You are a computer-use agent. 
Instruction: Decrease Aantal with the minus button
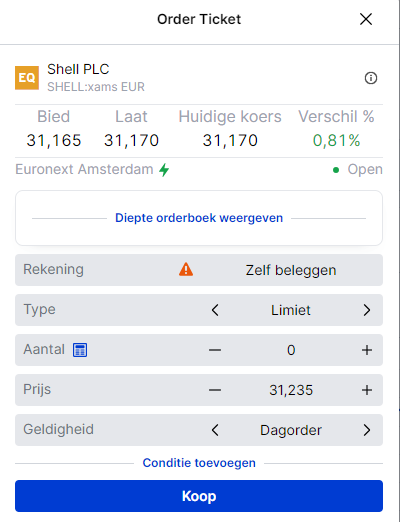pos(215,350)
